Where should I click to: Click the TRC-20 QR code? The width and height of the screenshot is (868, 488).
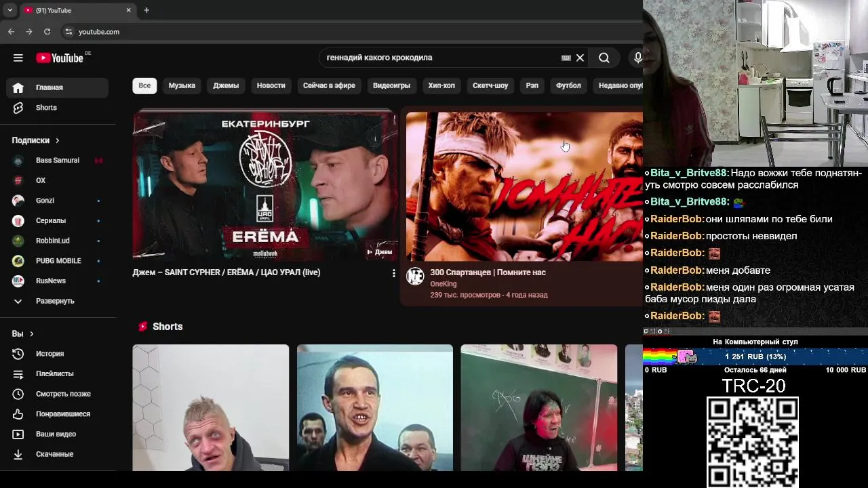pos(753,442)
